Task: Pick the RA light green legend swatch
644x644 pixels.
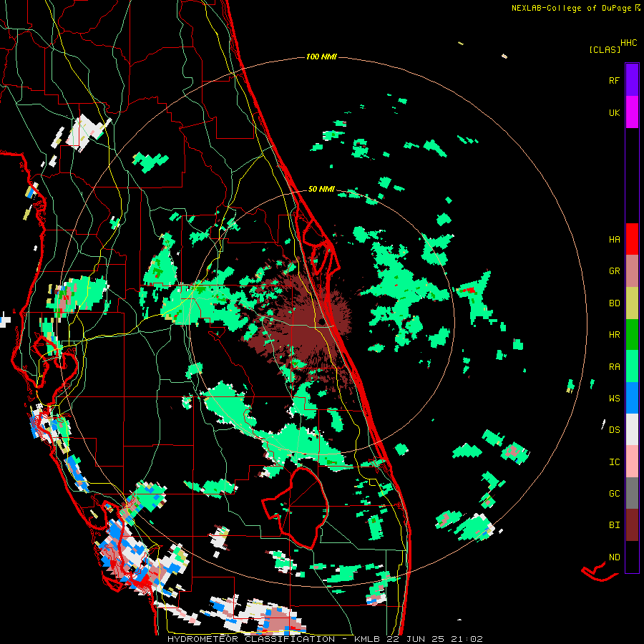Action: coord(632,366)
